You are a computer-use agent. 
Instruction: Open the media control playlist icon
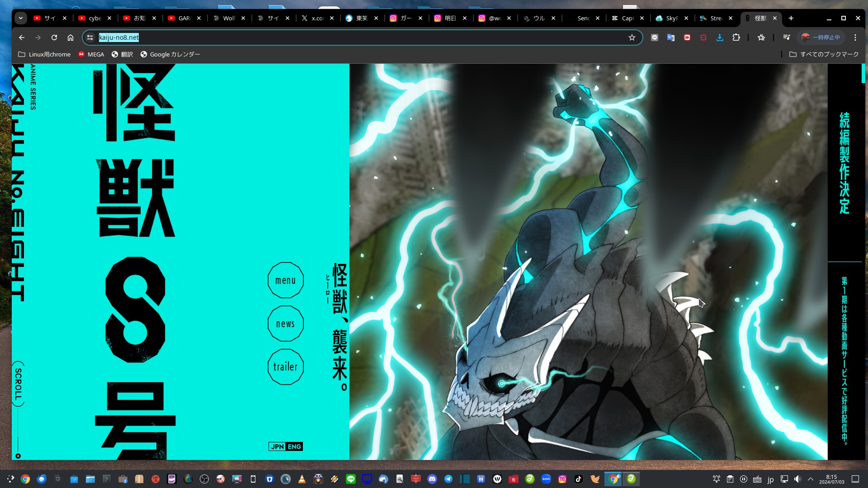(x=787, y=38)
